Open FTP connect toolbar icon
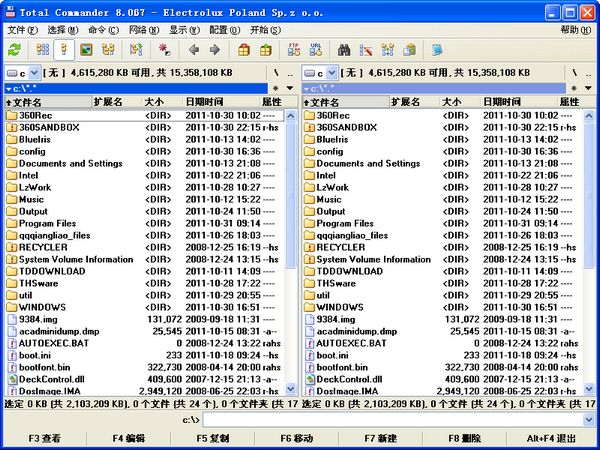Viewport: 600px width, 450px height. click(x=294, y=50)
